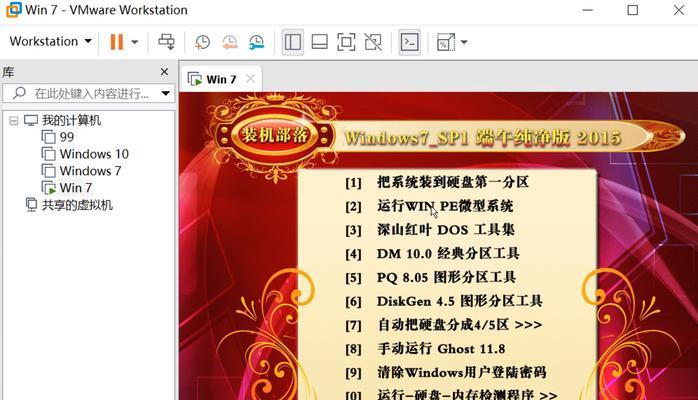Select the Windows 10 virtual machine
The width and height of the screenshot is (698, 400).
coord(94,154)
